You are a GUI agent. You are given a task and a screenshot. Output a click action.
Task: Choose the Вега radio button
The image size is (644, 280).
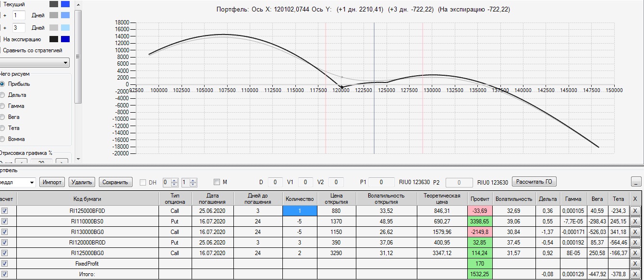click(3, 117)
